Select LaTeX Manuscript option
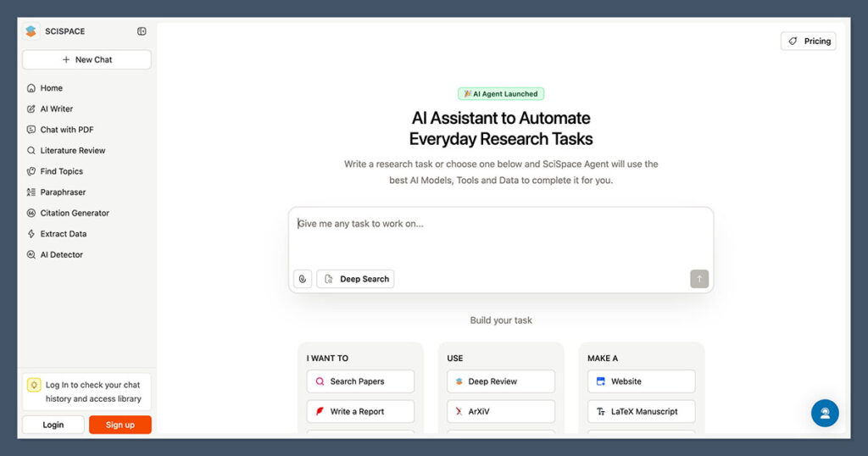 641,412
